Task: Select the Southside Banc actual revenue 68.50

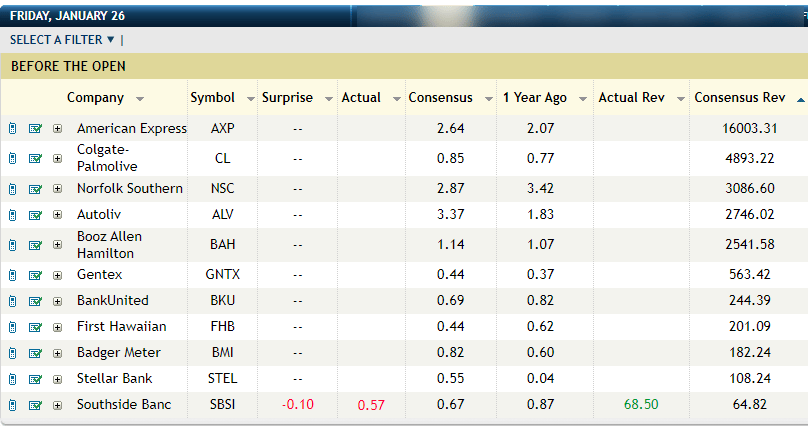Action: (x=641, y=404)
